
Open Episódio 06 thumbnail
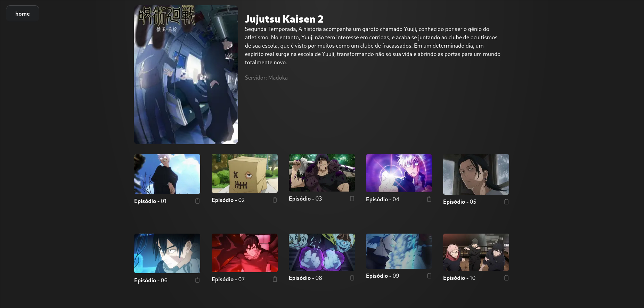tap(167, 253)
